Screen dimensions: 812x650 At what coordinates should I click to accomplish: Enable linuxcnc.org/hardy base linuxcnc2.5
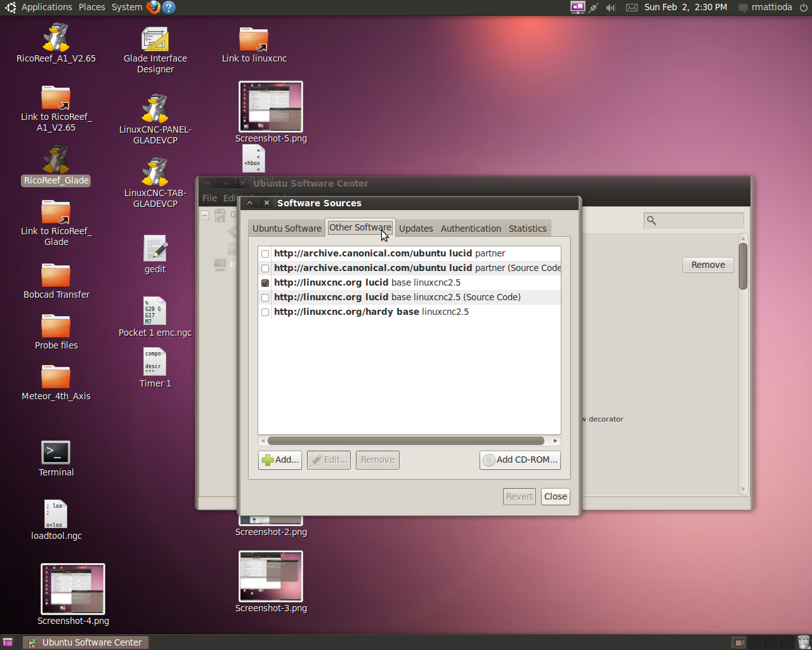(265, 312)
